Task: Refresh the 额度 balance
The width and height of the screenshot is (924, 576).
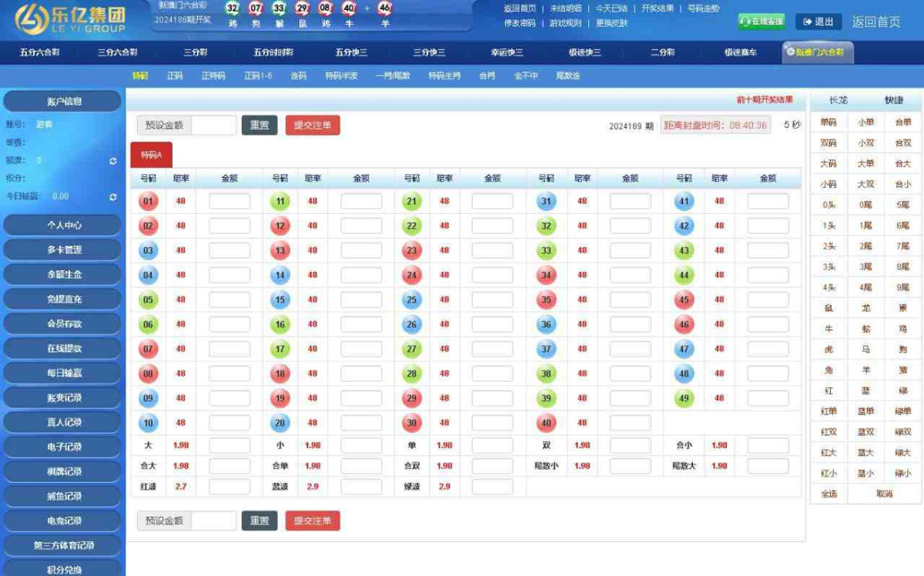Action: [x=113, y=161]
